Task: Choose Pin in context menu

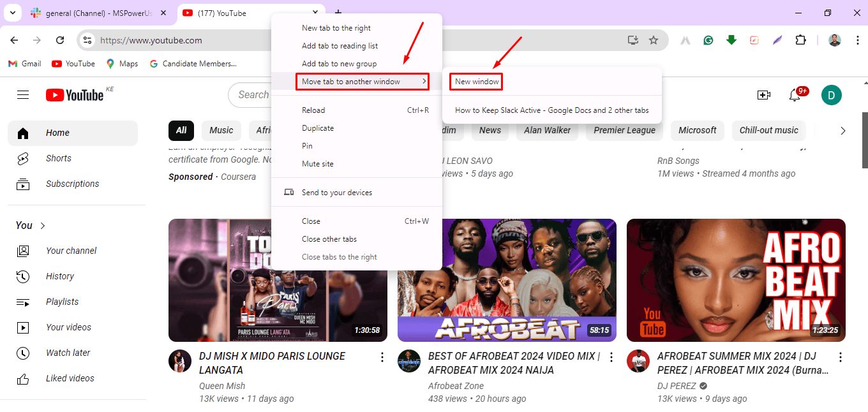Action: coord(357,146)
